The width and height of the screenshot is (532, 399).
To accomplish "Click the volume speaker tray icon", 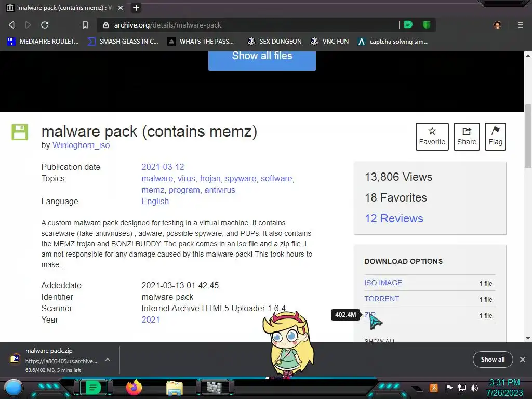I will (474, 388).
